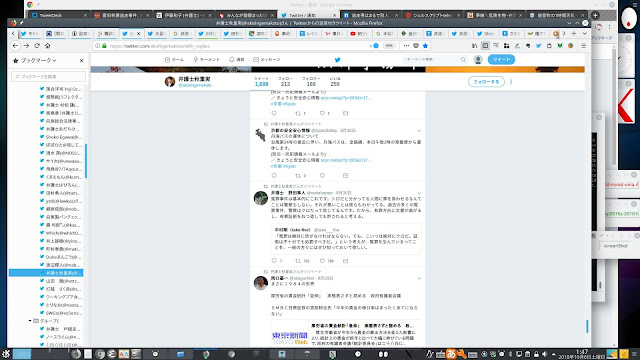This screenshot has width=640, height=360.
Task: Close the bookmarks sidebar with X
Action: point(81,60)
